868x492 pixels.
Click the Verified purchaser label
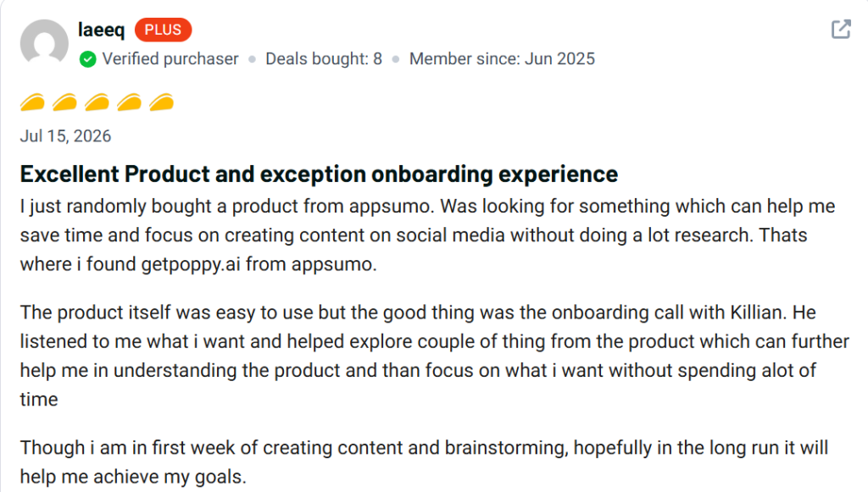[x=170, y=59]
